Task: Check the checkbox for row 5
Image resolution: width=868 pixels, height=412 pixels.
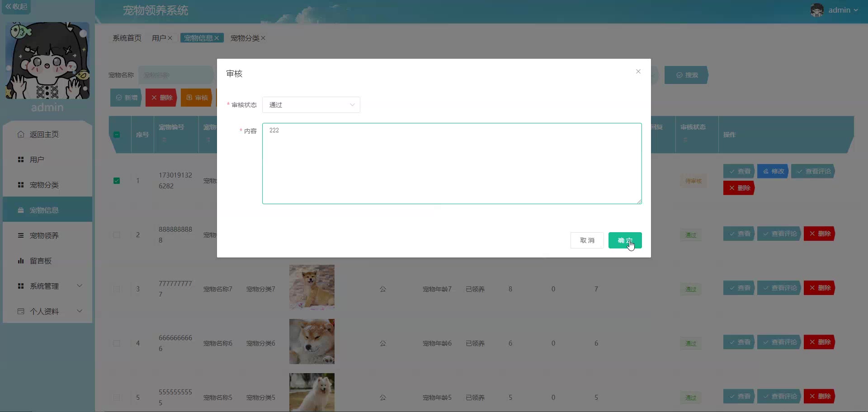Action: coord(117,398)
